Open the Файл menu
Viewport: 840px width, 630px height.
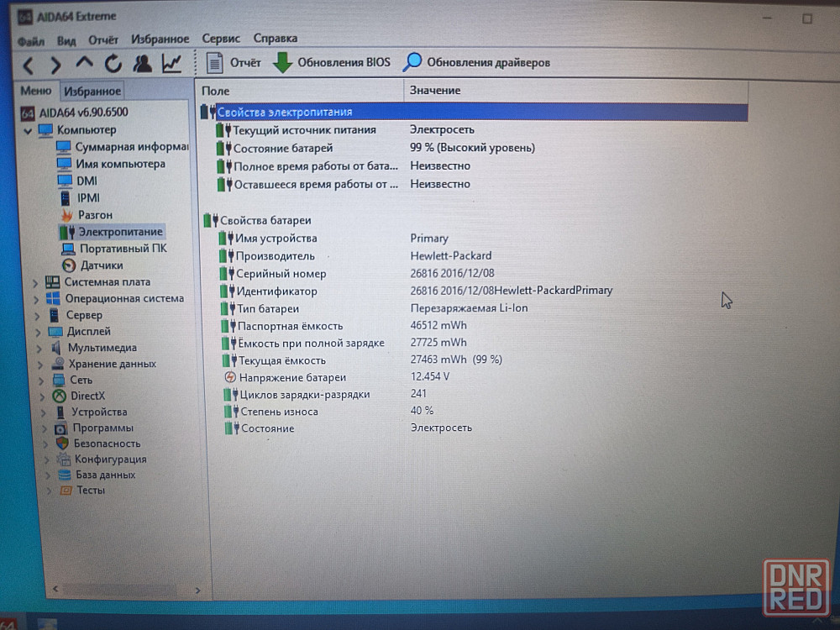(x=30, y=39)
